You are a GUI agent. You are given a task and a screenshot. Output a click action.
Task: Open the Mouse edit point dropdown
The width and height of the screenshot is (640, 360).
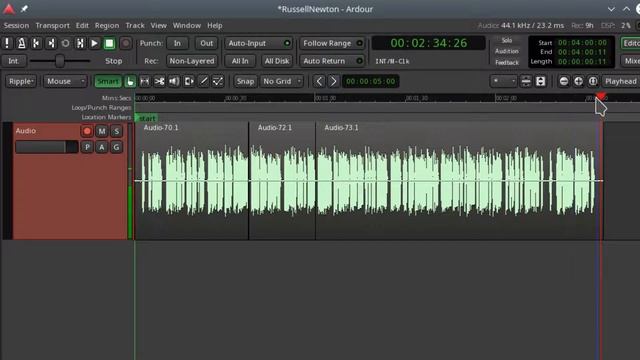pyautogui.click(x=65, y=81)
